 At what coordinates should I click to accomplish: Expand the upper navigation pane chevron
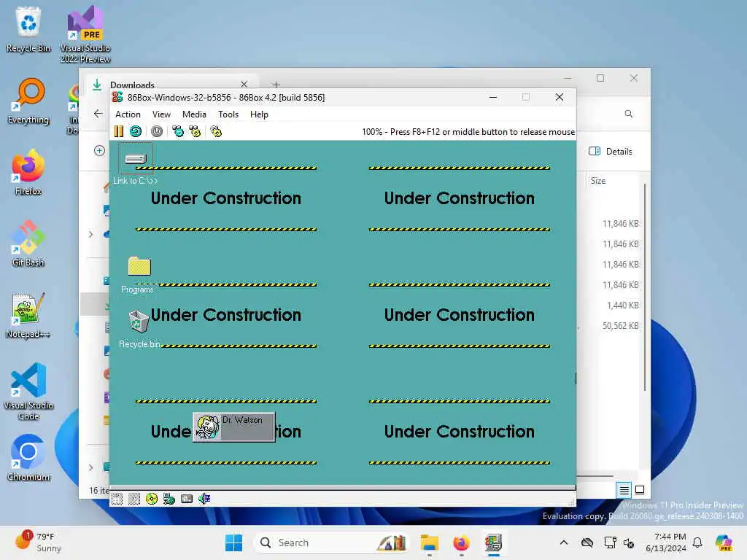91,234
